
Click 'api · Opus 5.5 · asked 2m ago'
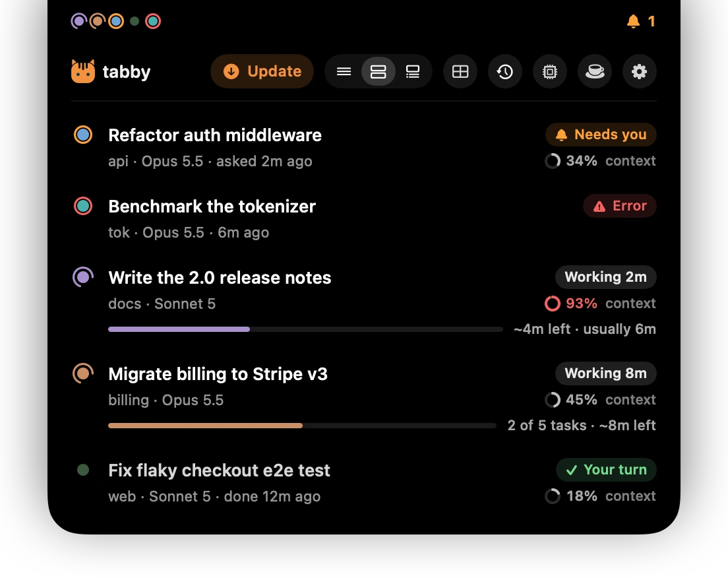210,161
